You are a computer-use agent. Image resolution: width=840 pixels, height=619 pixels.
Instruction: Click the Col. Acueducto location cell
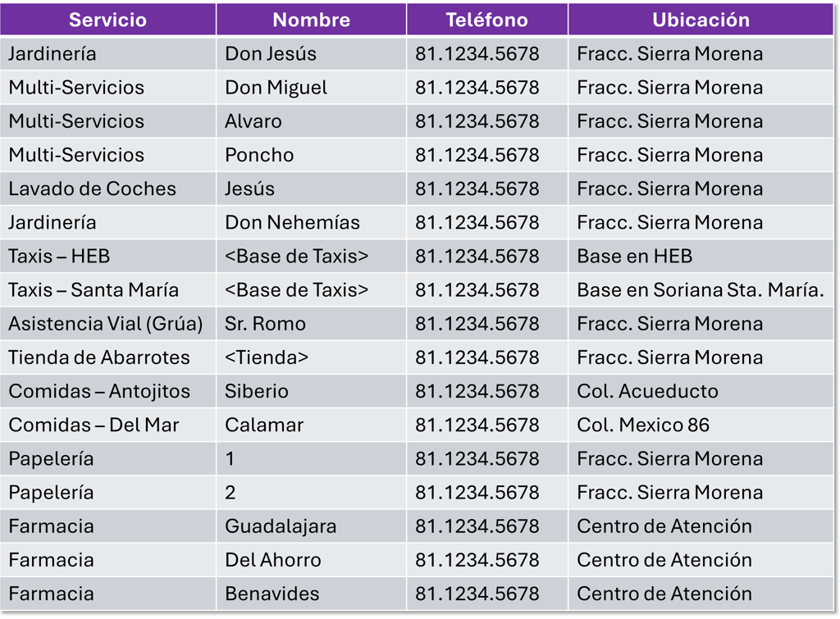[701, 391]
